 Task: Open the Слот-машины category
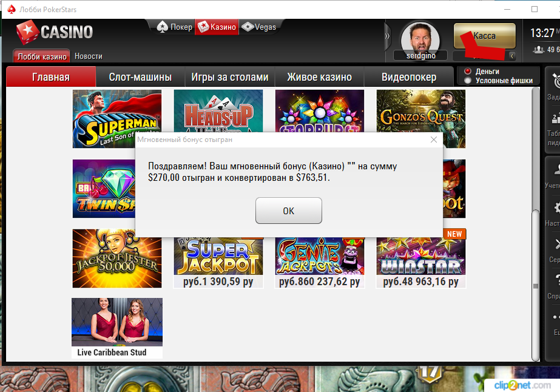[140, 77]
